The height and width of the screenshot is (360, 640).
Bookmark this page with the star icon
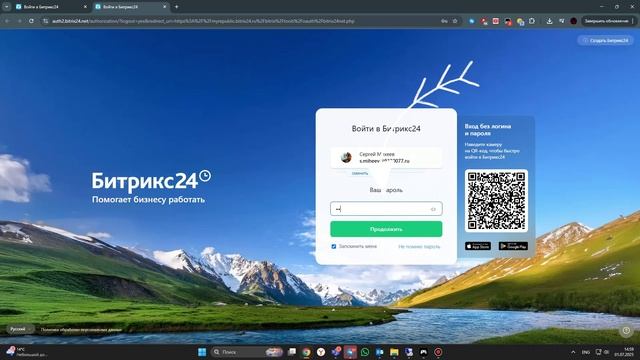[x=455, y=21]
